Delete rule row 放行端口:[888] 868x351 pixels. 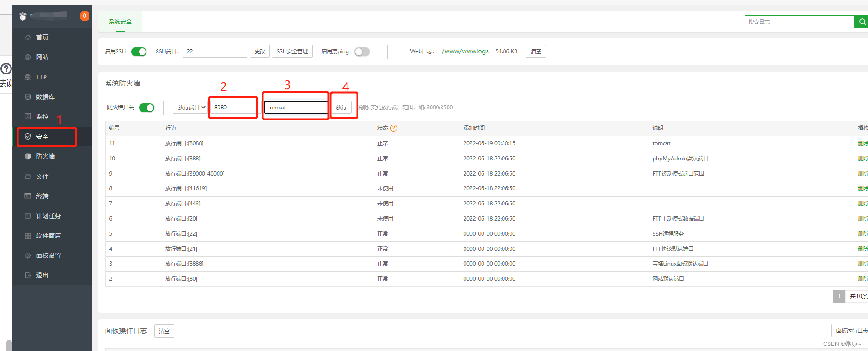(x=863, y=159)
